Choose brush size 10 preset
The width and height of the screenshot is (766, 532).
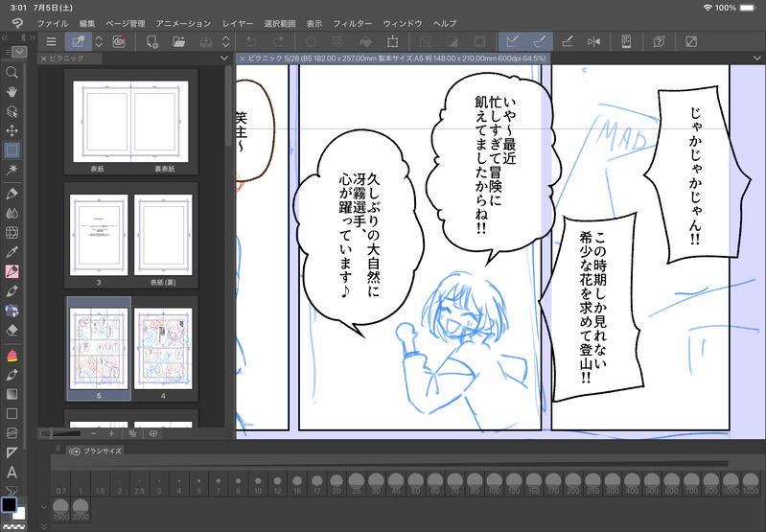coord(258,485)
